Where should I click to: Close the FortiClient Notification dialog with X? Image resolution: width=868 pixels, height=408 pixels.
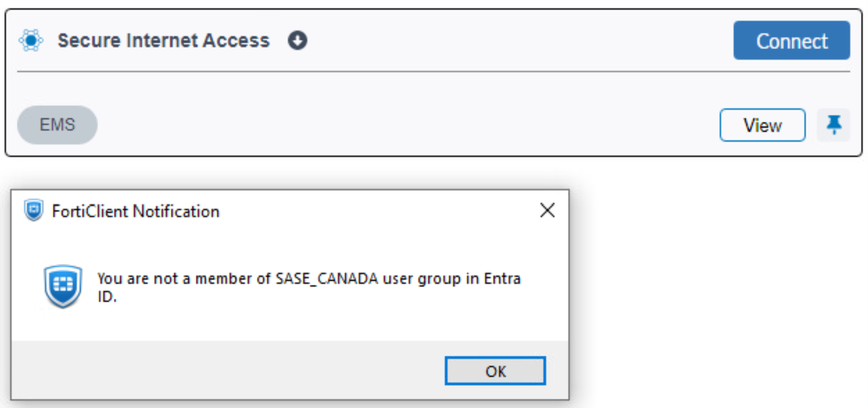coord(547,210)
